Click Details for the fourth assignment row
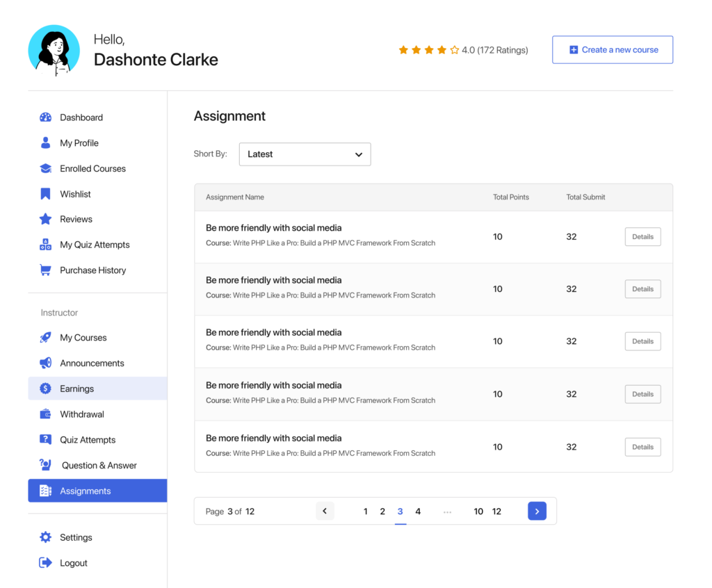 pos(642,394)
